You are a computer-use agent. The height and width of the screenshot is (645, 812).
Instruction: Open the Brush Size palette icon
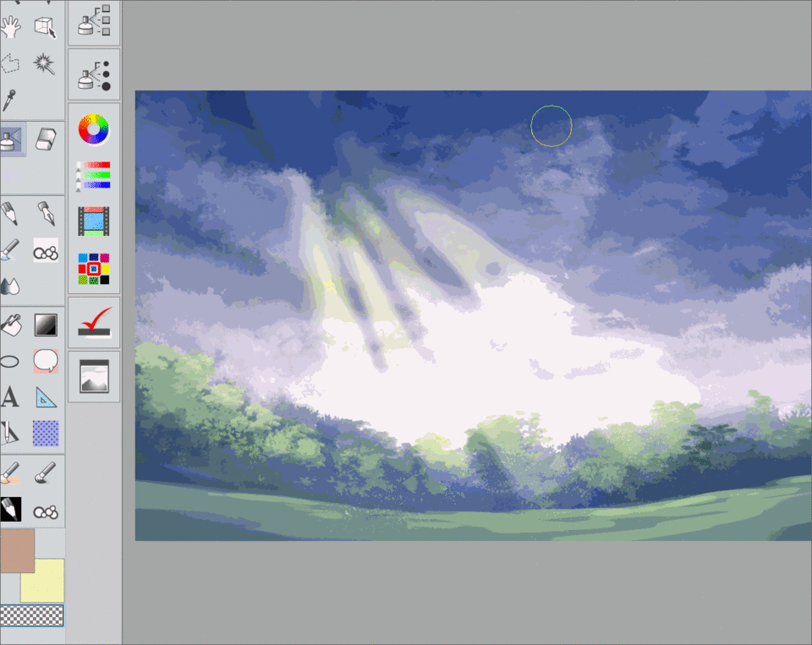(94, 74)
